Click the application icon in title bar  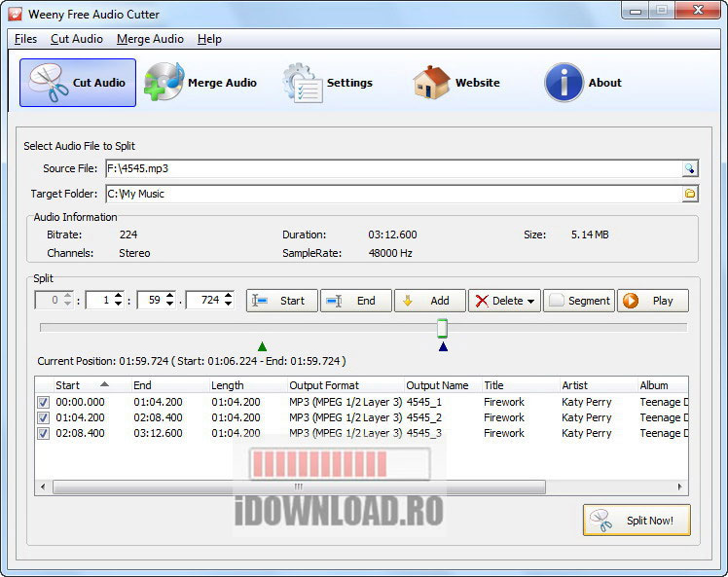15,14
